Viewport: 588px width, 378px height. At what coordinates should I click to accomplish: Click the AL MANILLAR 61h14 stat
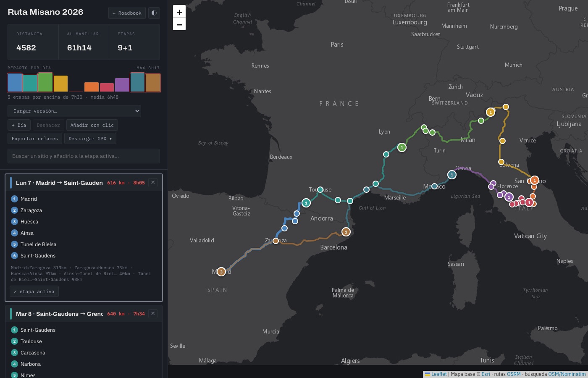pos(84,42)
